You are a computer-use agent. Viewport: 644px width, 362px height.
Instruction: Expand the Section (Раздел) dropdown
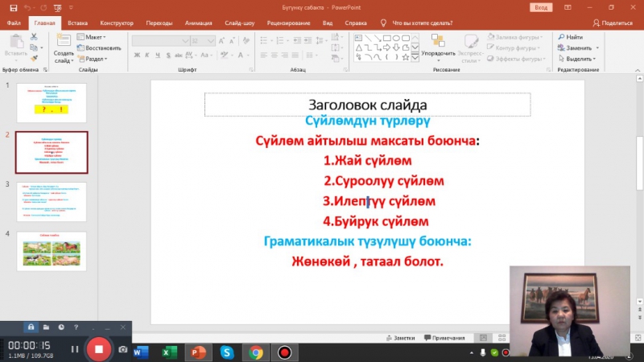[95, 59]
